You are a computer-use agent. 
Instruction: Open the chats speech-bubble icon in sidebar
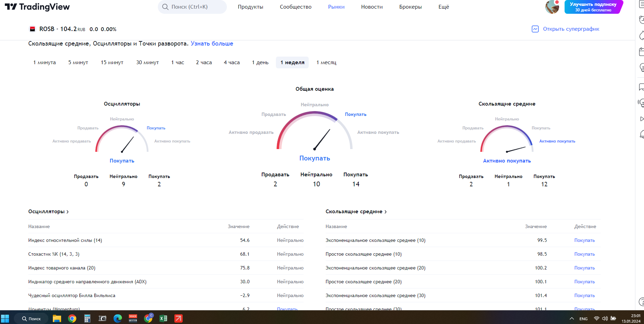click(641, 87)
